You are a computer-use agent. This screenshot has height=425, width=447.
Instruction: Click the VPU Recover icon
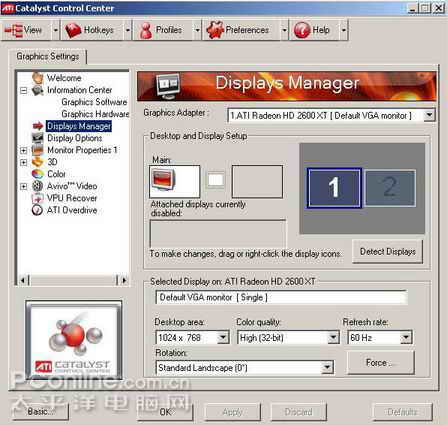point(38,198)
